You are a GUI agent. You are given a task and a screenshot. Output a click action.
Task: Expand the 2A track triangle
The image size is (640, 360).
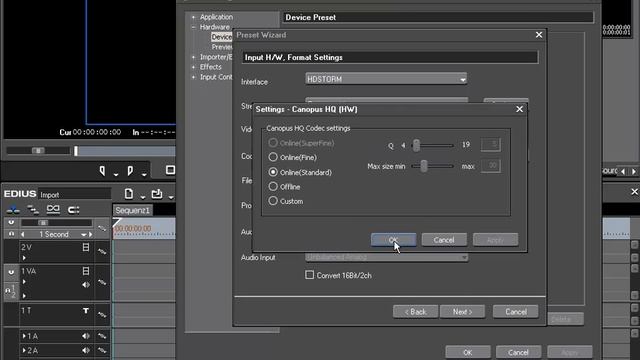pos(24,350)
